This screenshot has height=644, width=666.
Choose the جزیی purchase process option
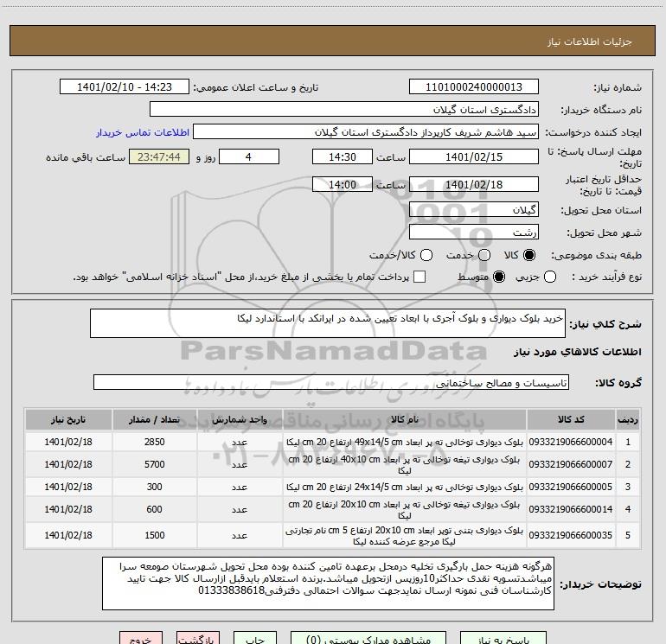pos(549,277)
